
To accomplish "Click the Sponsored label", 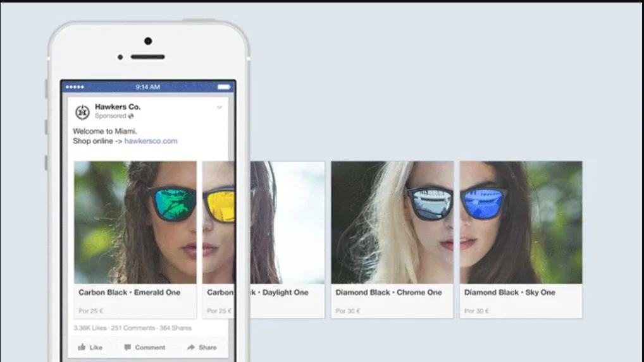I will [x=111, y=116].
